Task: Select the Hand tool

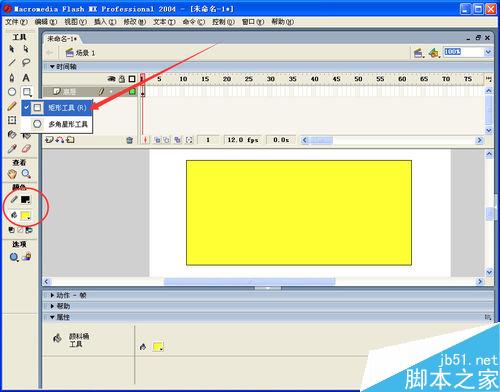Action: tap(12, 174)
